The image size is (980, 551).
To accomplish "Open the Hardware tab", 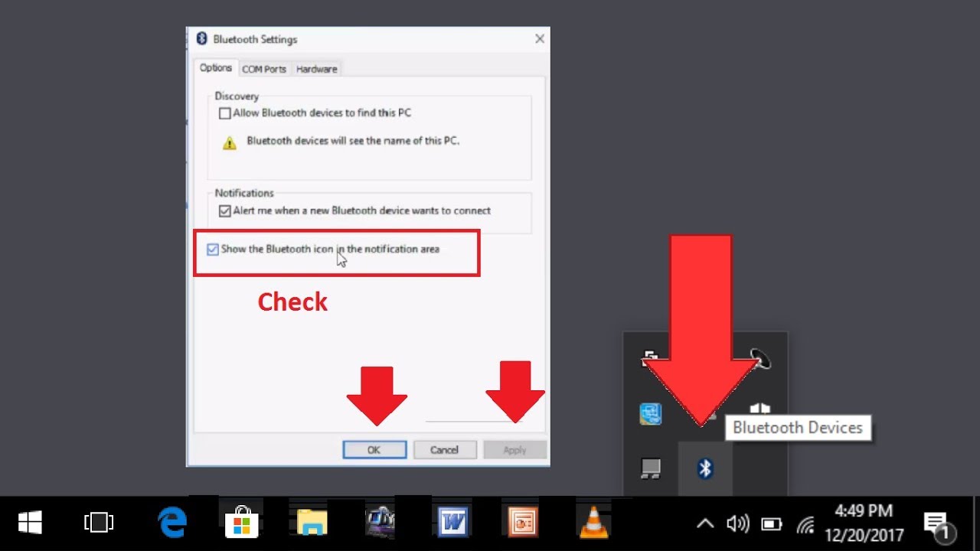I will [x=316, y=68].
